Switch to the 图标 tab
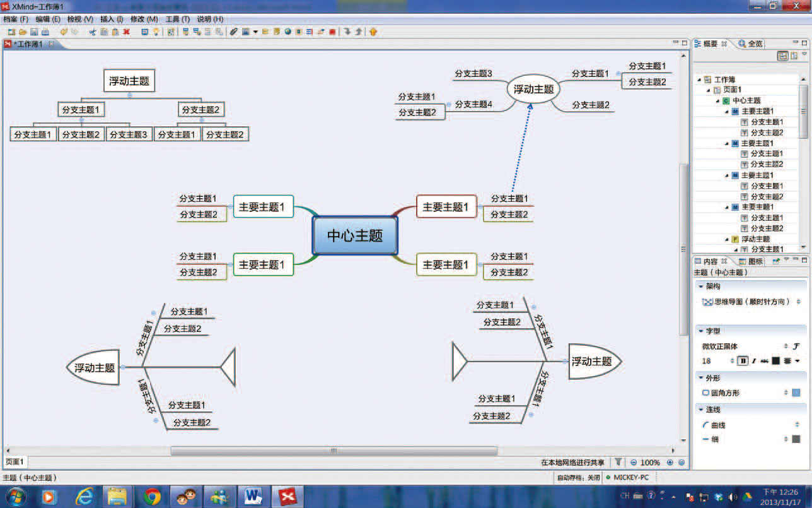Screen dimensions: 812x508 (x=751, y=261)
